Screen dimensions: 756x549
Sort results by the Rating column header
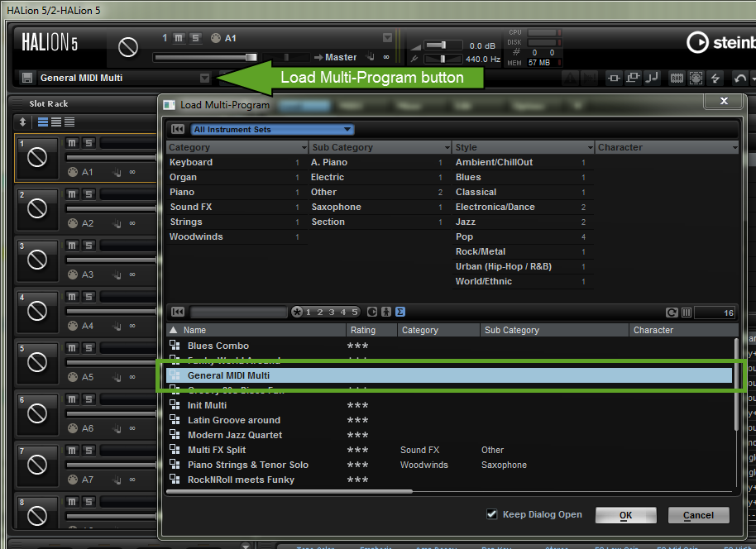[x=371, y=330]
